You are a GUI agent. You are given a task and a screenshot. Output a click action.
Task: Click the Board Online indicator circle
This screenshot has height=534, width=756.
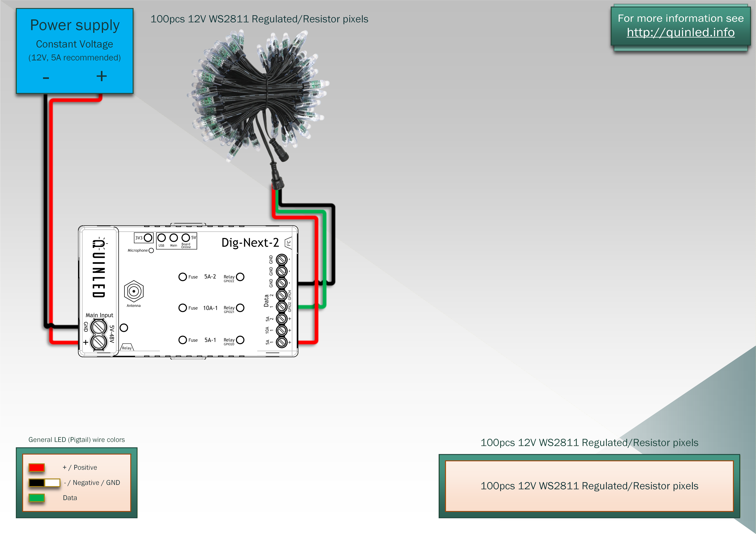[x=186, y=238]
